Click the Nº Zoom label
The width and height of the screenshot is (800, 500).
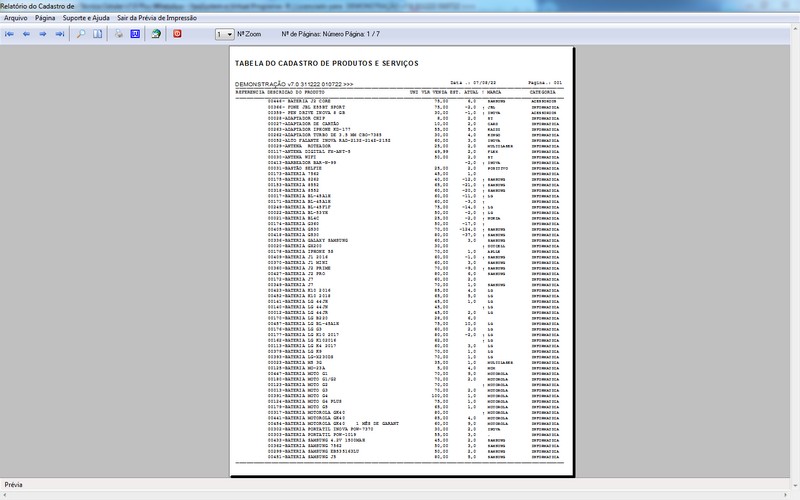click(x=249, y=34)
